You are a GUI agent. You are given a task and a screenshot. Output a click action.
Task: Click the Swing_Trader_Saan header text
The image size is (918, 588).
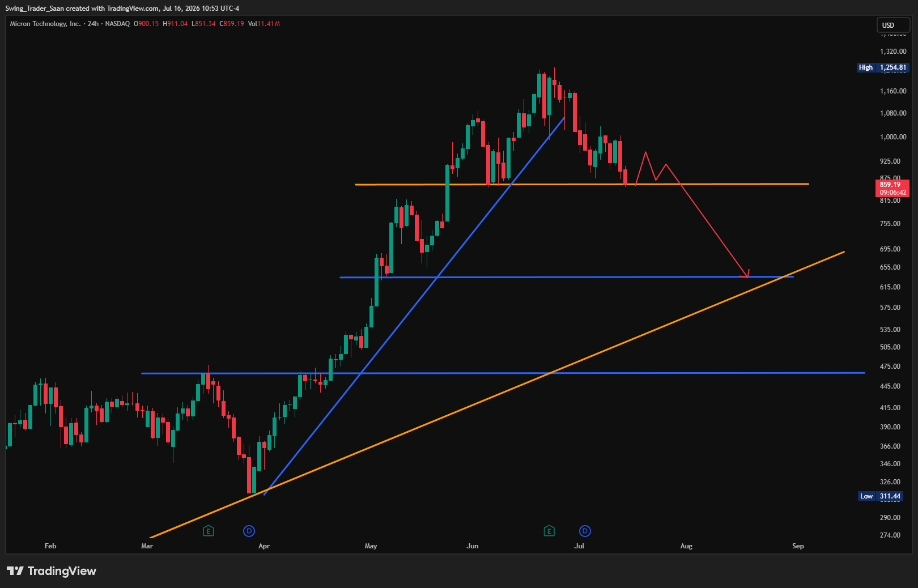click(x=35, y=8)
